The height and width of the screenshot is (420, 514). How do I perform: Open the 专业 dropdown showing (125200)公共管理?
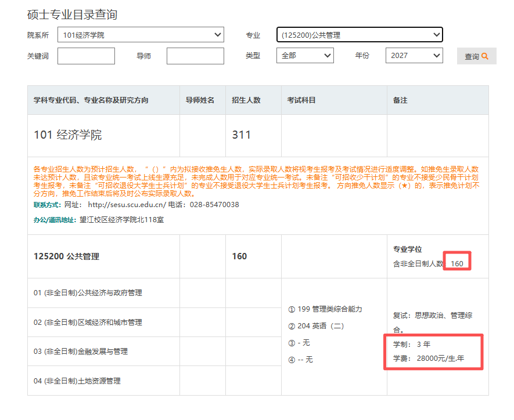[360, 35]
